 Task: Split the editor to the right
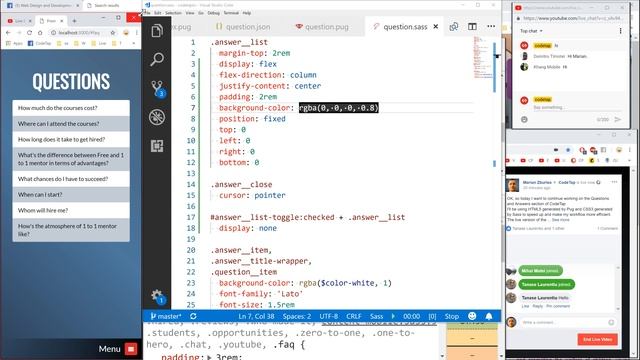click(x=472, y=27)
